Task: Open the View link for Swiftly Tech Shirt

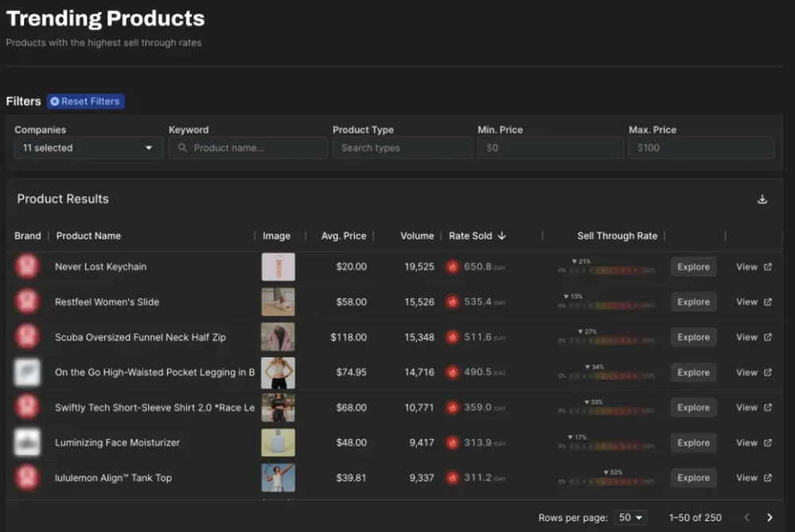Action: (x=754, y=407)
